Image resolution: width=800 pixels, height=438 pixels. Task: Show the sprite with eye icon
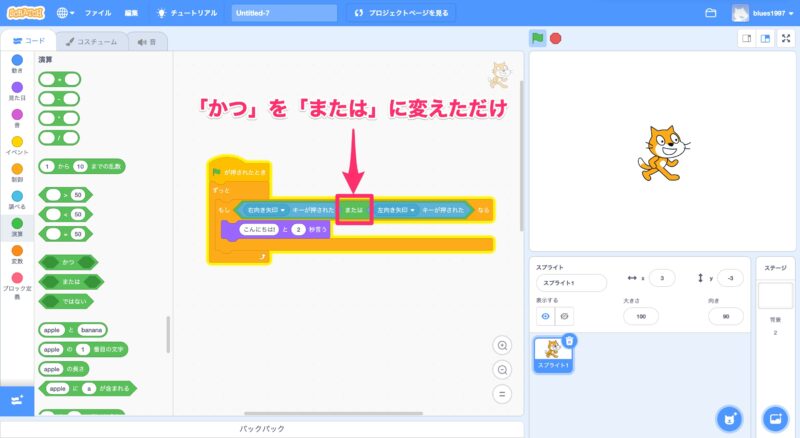545,316
